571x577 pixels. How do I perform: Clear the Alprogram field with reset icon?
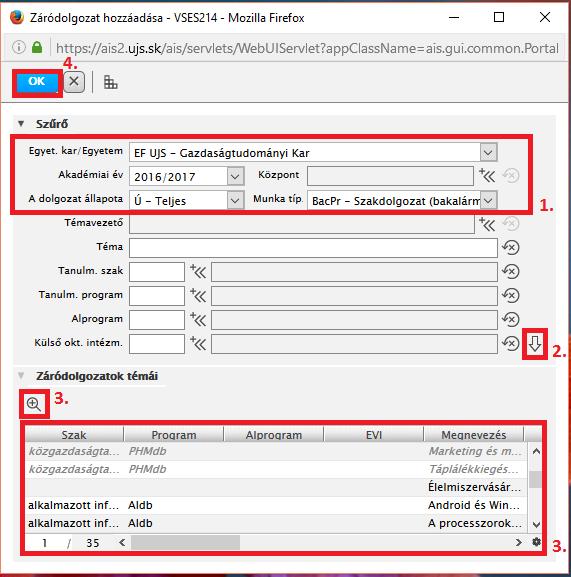pos(511,319)
